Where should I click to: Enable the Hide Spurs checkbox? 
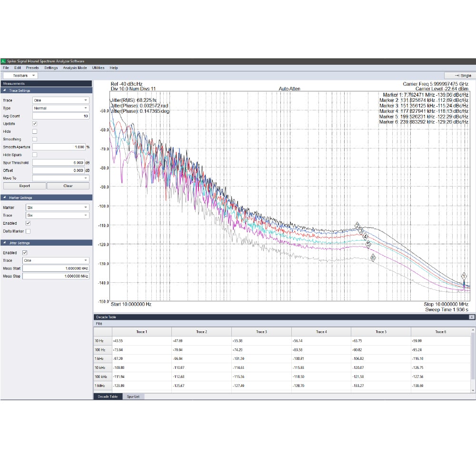[34, 155]
